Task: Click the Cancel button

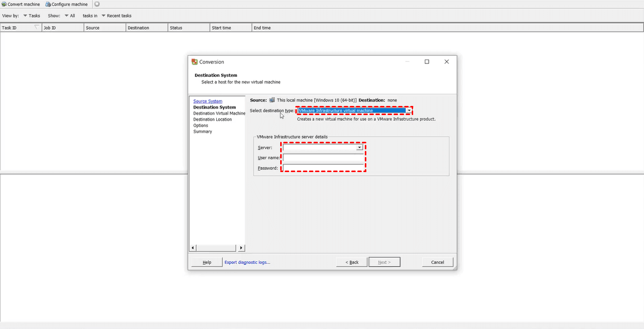Action: 437,262
